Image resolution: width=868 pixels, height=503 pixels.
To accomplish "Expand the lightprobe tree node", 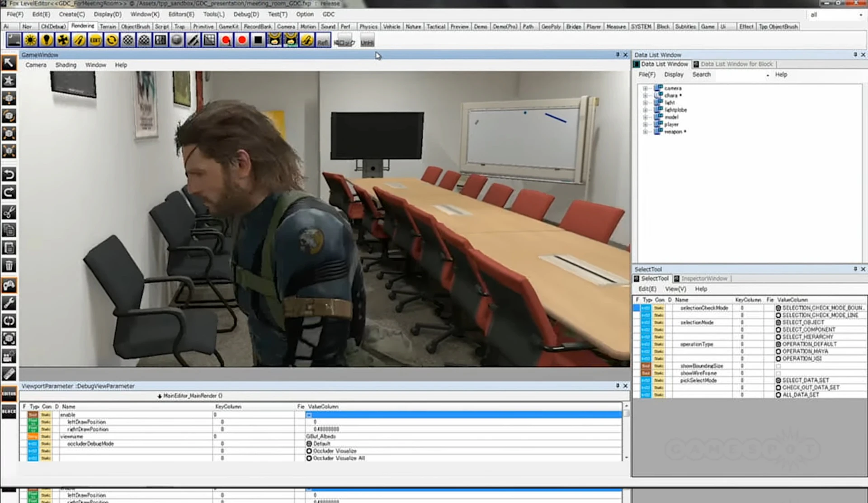I will tap(645, 110).
